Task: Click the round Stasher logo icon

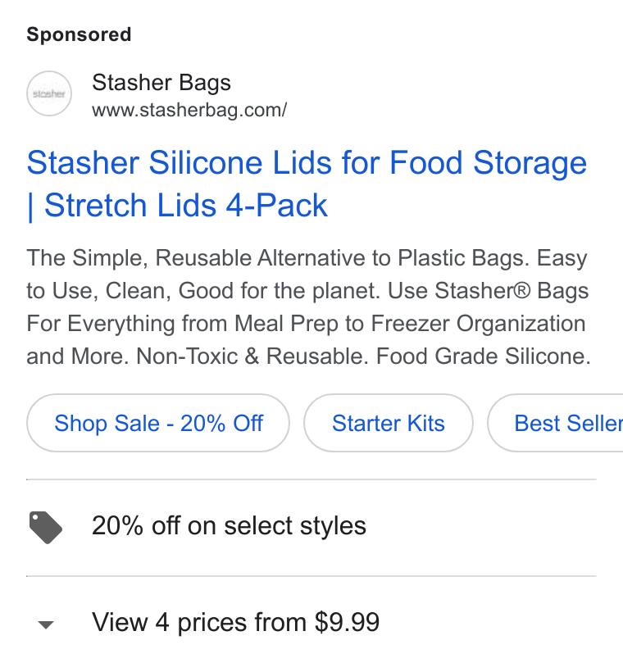Action: point(49,93)
